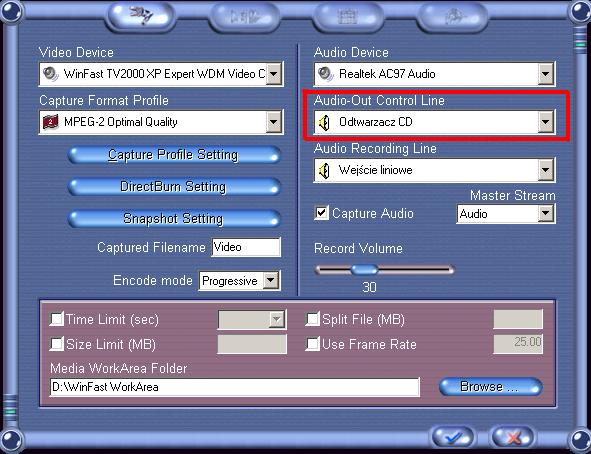The image size is (591, 454).
Task: Select the WinFast TV2000 XP Expert text
Action: click(x=165, y=74)
